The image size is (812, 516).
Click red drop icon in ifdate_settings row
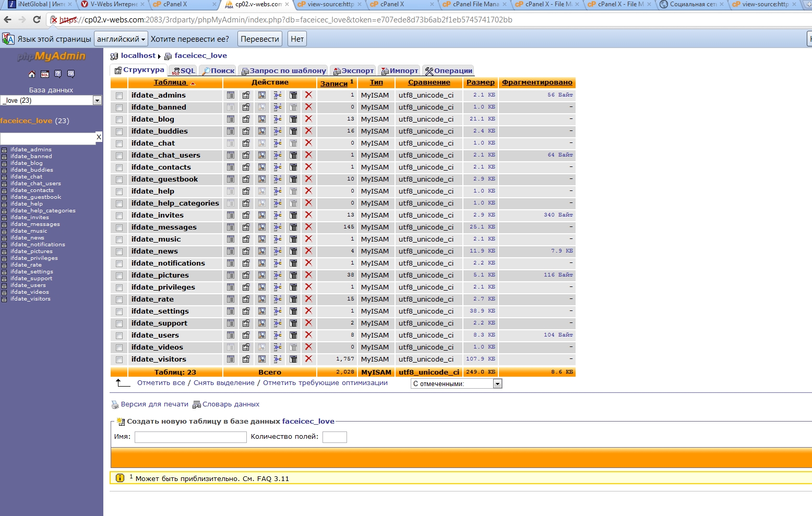coord(308,311)
